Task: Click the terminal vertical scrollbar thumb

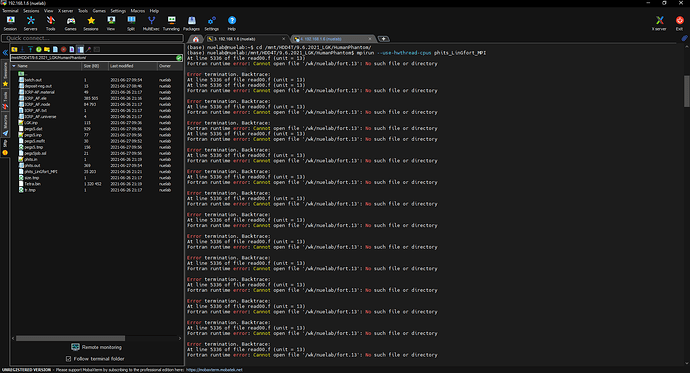Action: click(686, 91)
